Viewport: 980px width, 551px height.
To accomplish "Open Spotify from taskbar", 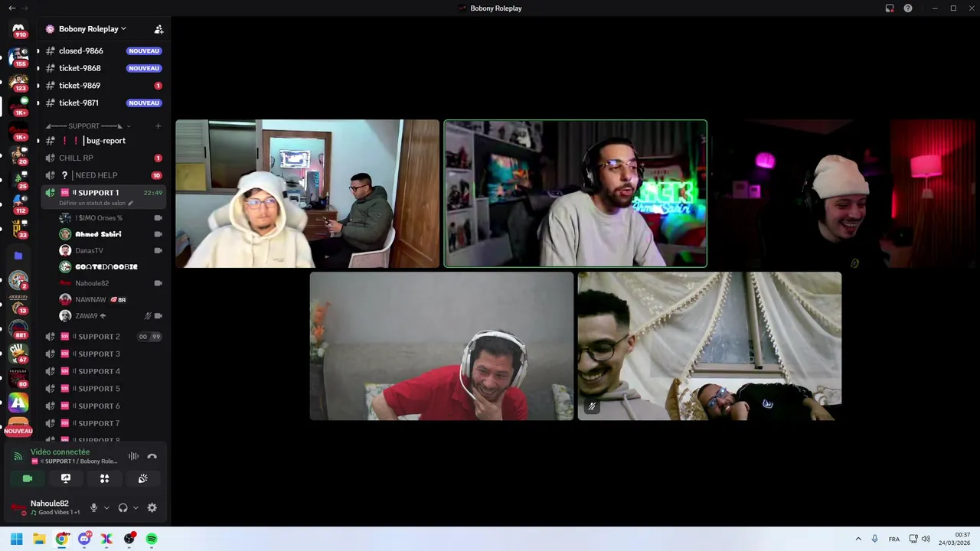I will pos(152,539).
